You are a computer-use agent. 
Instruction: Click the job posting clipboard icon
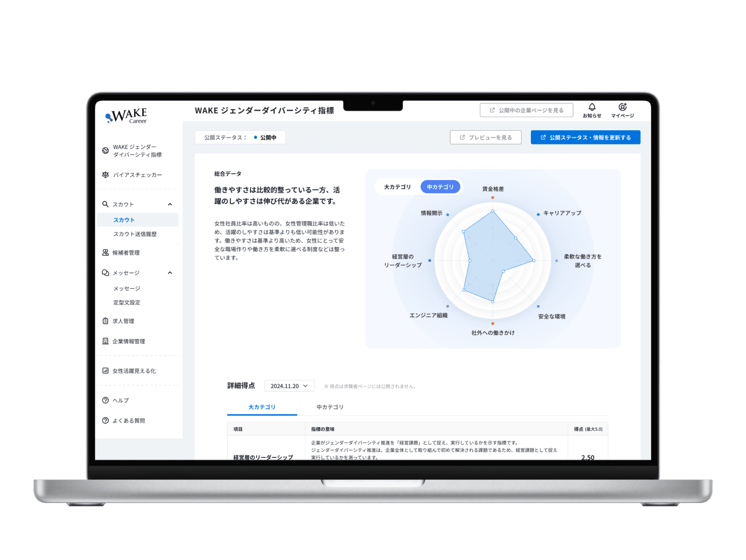[x=105, y=321]
